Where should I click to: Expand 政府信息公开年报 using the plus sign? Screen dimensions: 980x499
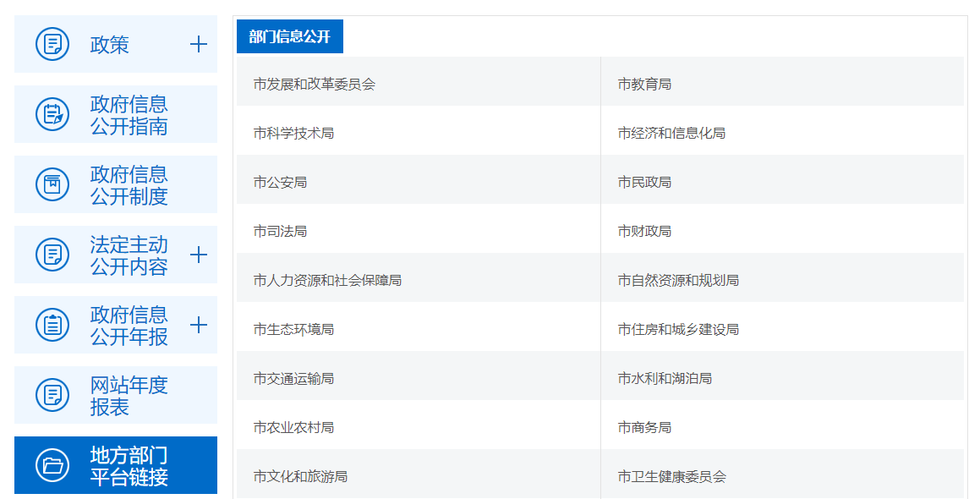point(199,325)
